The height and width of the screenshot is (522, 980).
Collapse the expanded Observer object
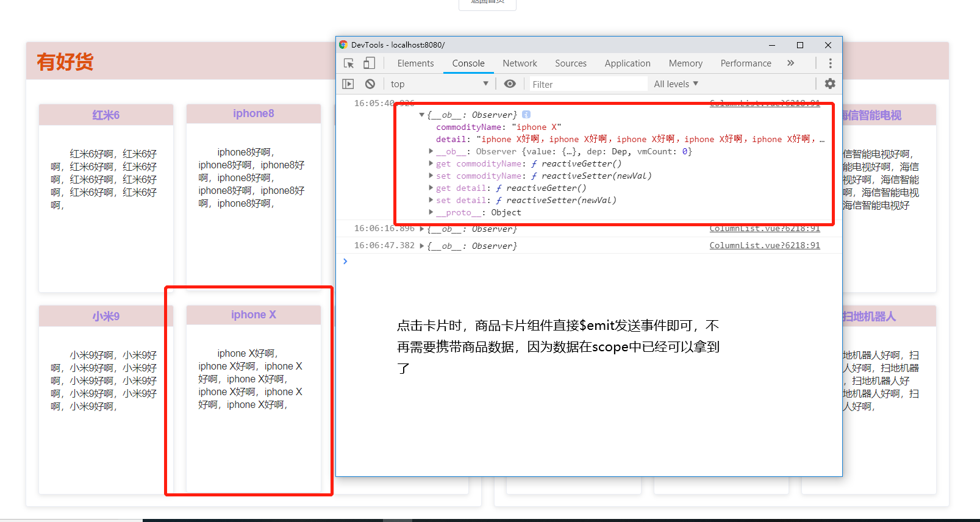421,115
